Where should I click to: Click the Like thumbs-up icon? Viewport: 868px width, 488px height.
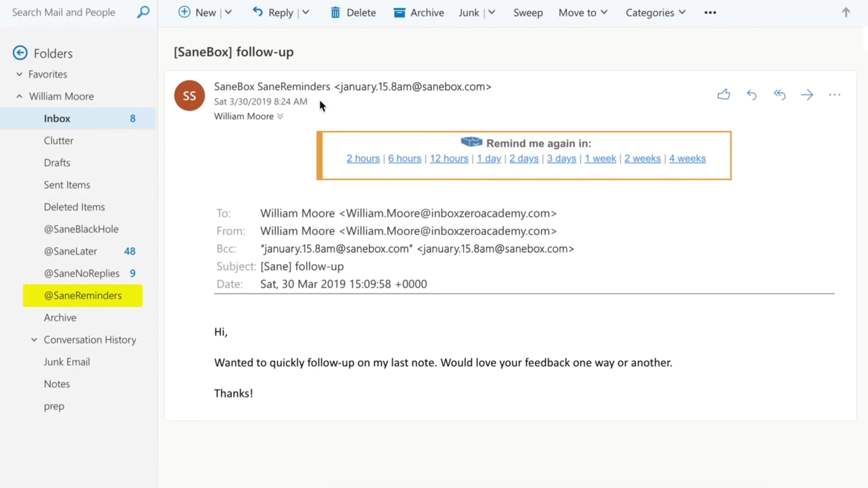coord(724,94)
